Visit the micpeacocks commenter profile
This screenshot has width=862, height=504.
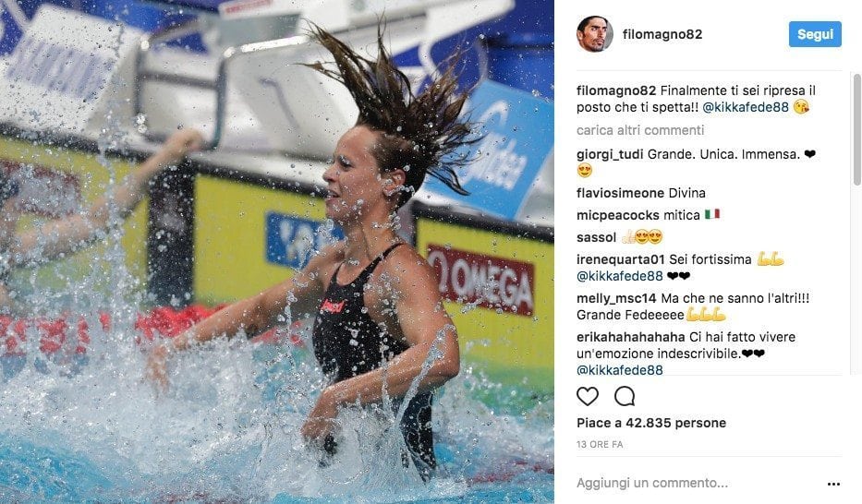point(617,215)
